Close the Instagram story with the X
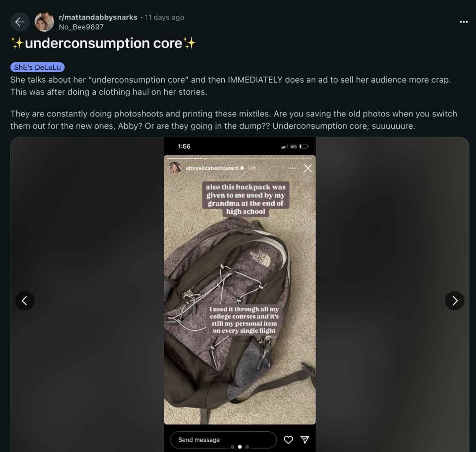This screenshot has width=476, height=452. [308, 168]
